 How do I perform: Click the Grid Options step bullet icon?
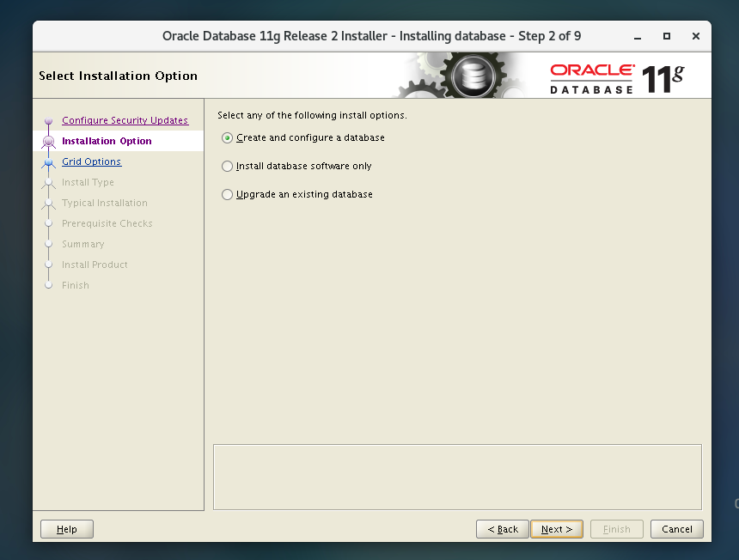48,162
